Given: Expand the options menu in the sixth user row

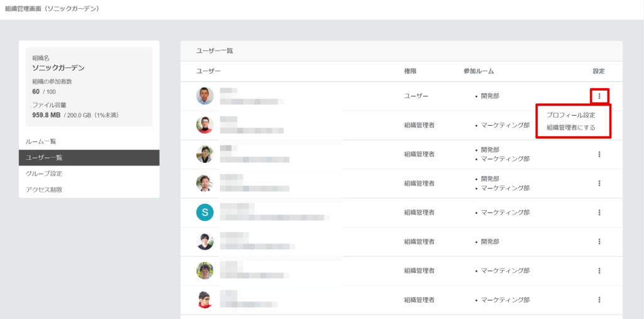Looking at the screenshot, I should click(x=599, y=242).
